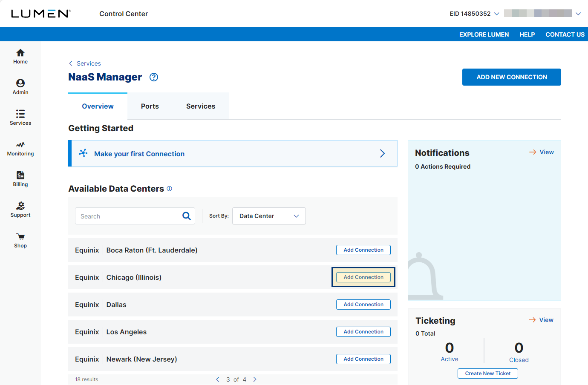Add Connection for Newark (New Jersey)
Viewport: 588px width, 385px height.
(363, 359)
